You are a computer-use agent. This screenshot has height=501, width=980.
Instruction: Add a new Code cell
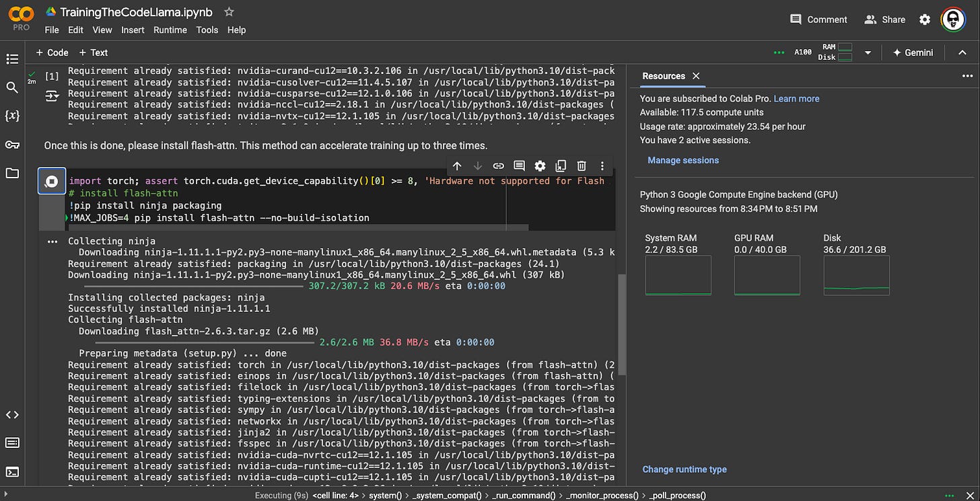52,52
